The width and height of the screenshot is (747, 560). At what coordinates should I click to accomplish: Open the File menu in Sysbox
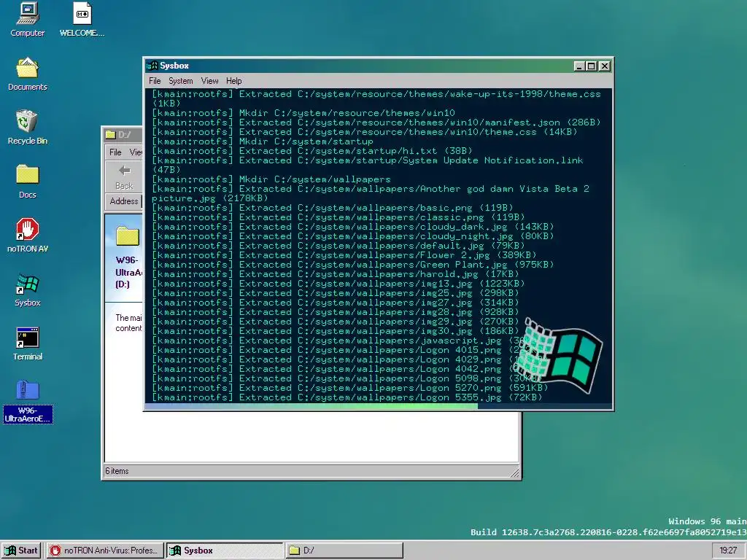[x=155, y=81]
